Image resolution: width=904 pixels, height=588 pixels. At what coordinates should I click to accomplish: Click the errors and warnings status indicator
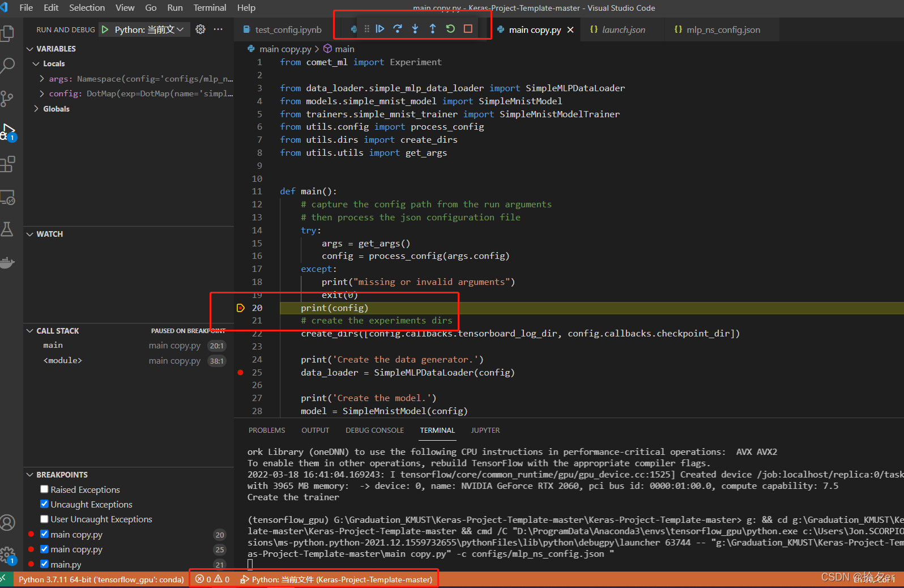pos(212,580)
